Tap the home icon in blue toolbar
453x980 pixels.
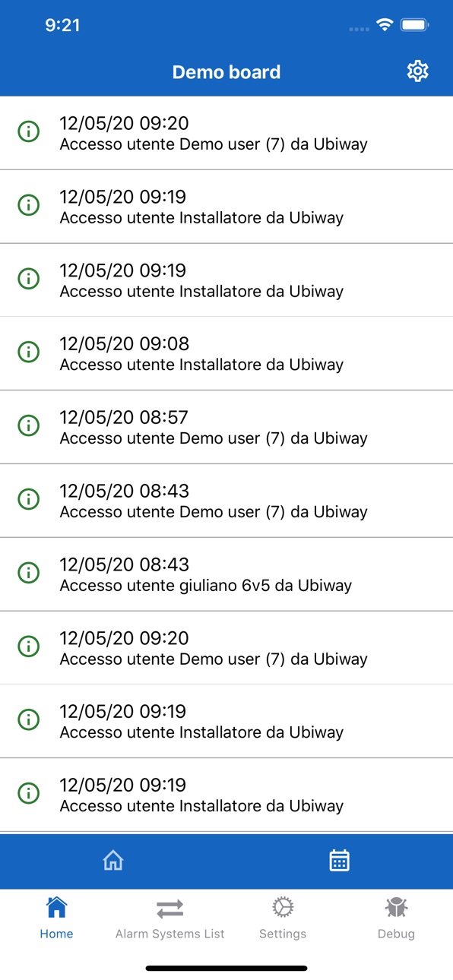(113, 861)
